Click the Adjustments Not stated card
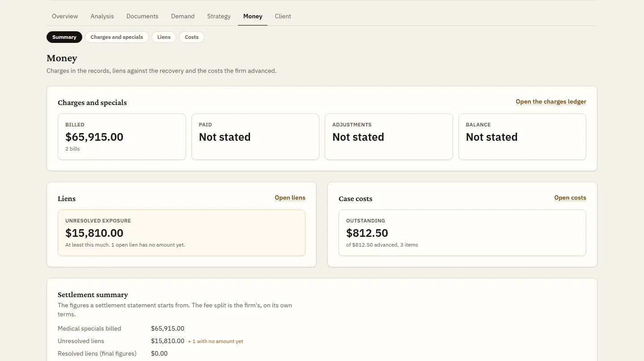644x361 pixels. tap(389, 137)
